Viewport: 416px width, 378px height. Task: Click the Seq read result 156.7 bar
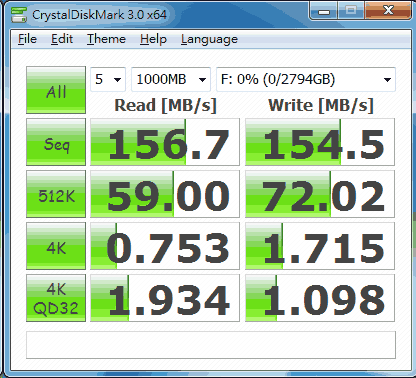point(165,142)
